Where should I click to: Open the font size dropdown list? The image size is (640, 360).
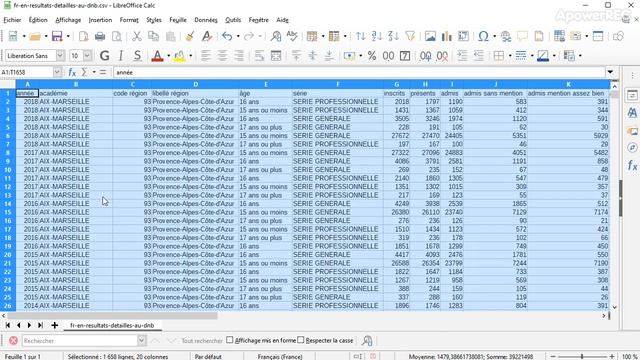[x=87, y=56]
